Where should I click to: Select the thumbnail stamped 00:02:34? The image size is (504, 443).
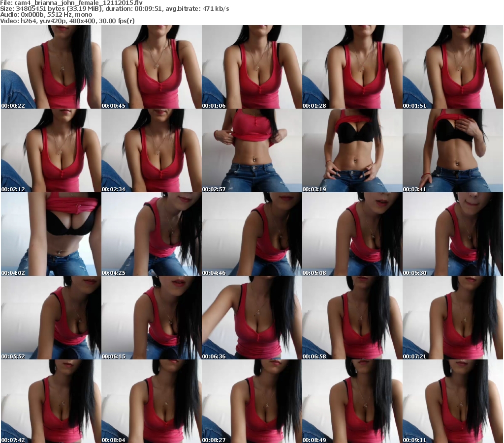click(152, 150)
